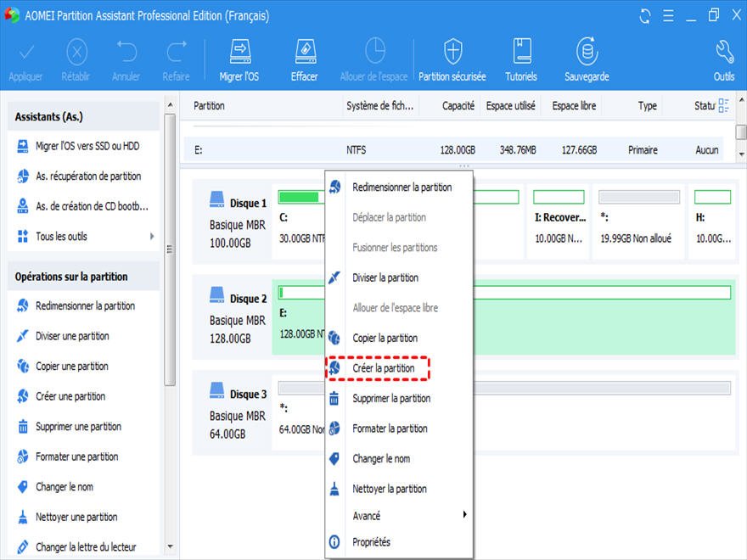
Task: Click the sidebar scrollbar up arrow
Action: (x=170, y=104)
